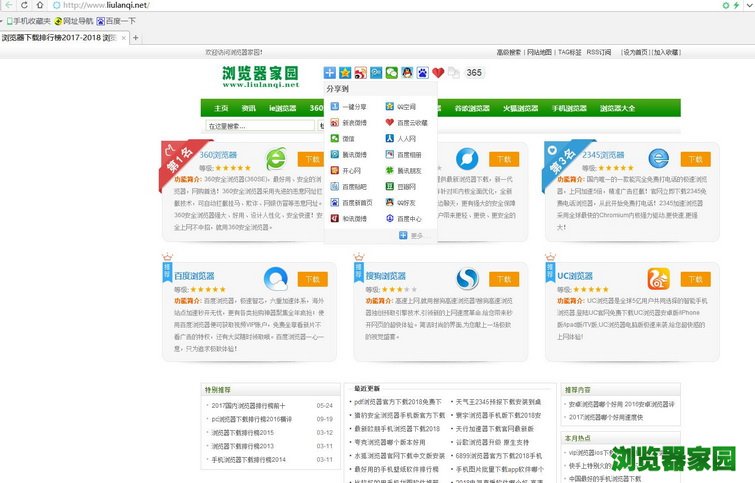
Task: Close the current browser tab
Action: [124, 38]
